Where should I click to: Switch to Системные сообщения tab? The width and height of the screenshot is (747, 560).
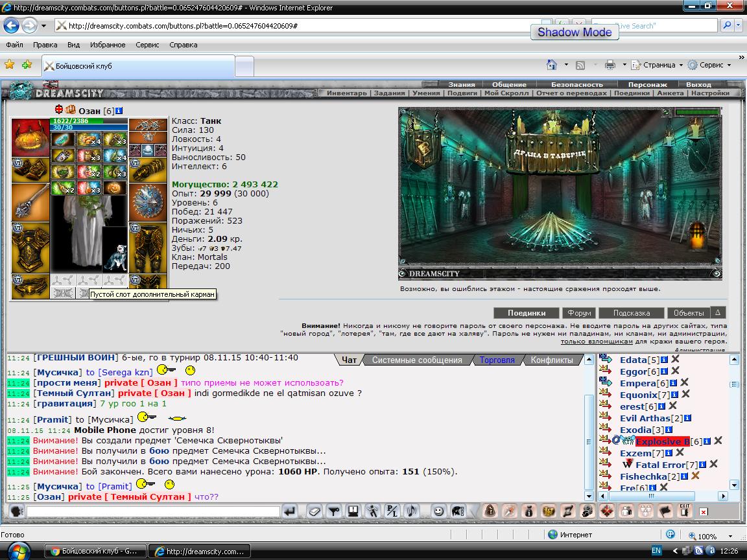pos(417,360)
